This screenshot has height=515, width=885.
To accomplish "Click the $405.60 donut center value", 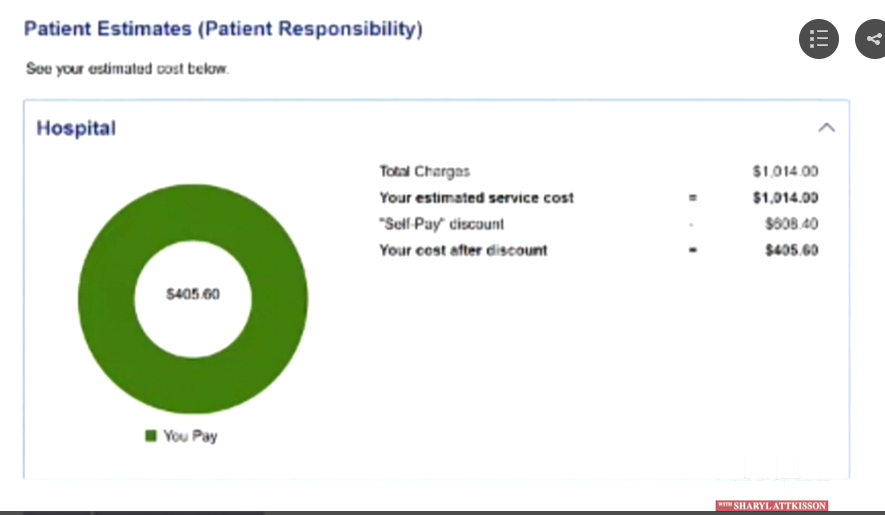I will click(x=192, y=295).
